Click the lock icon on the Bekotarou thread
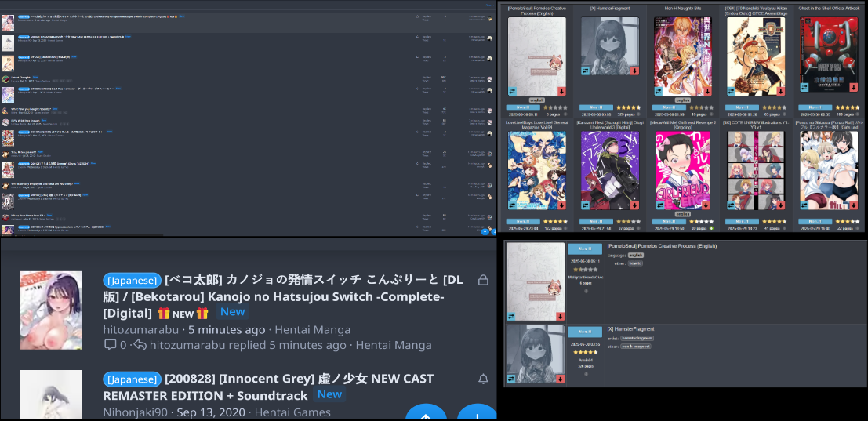 pyautogui.click(x=483, y=281)
